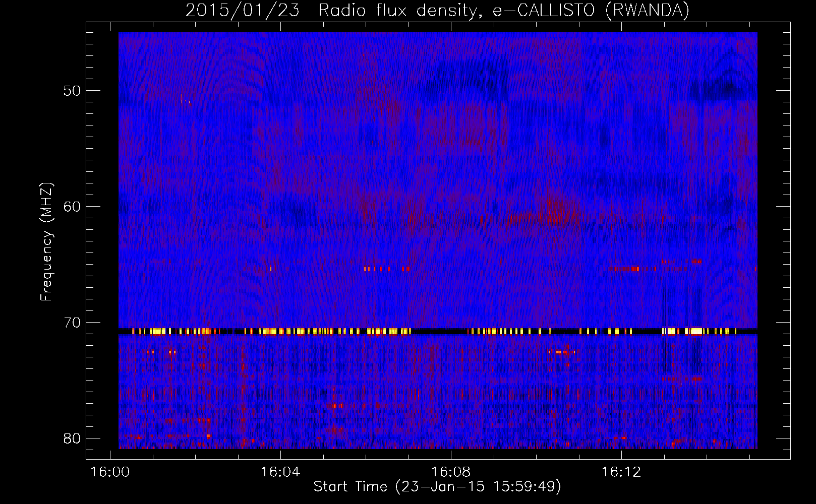
Task: Click the Start Time axis label
Action: 437,486
